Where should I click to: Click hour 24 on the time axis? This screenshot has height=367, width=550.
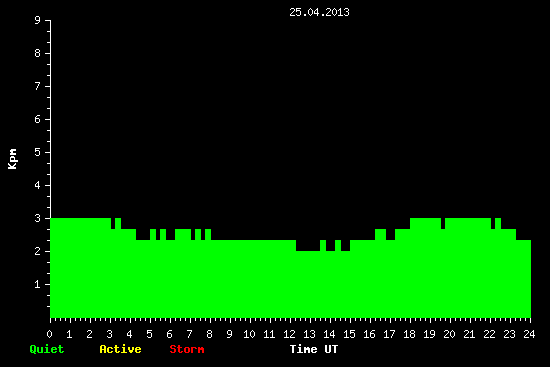[x=529, y=334]
